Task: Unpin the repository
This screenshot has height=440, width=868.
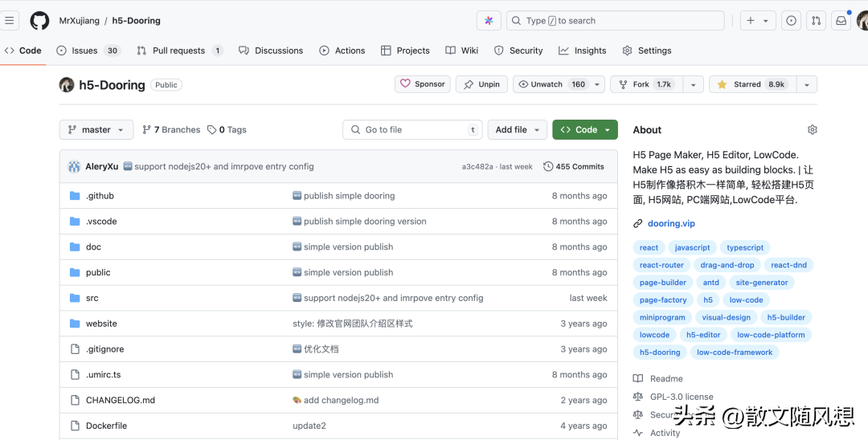Action: (481, 84)
